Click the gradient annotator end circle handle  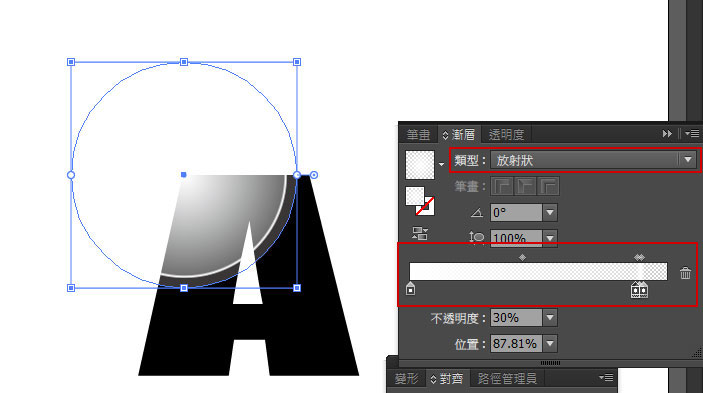[x=314, y=175]
